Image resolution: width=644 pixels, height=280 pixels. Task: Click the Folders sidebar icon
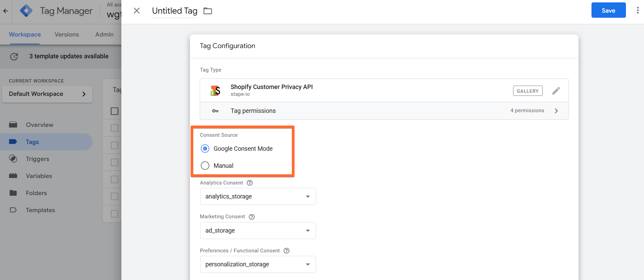(x=13, y=193)
